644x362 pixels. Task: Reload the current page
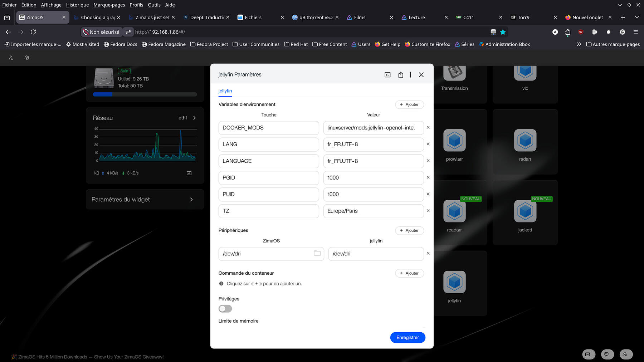(33, 32)
